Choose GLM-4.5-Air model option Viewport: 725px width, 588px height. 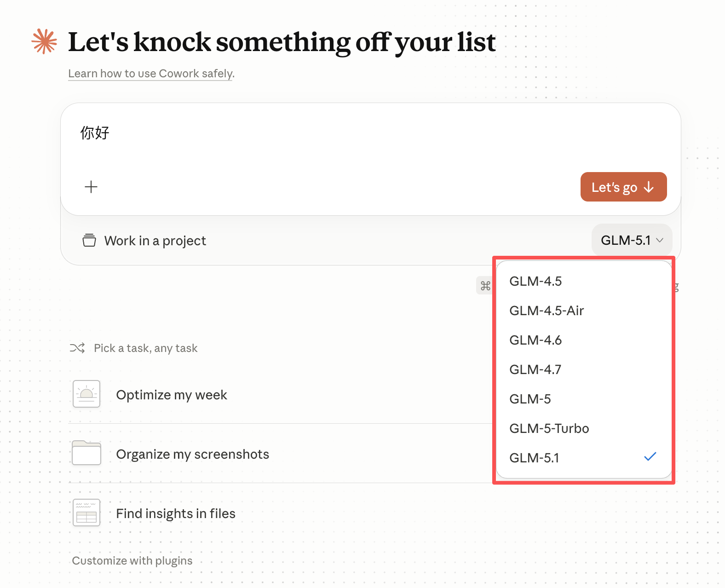click(547, 311)
